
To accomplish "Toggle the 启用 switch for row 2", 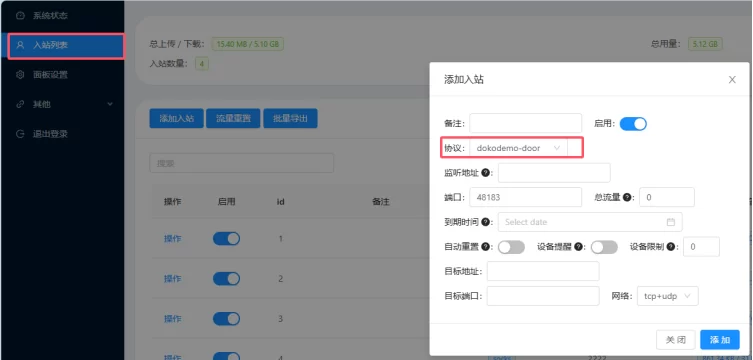I will point(226,278).
